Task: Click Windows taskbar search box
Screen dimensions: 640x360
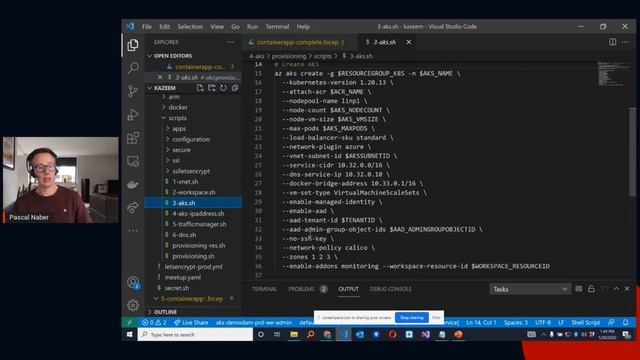Action: 195,334
